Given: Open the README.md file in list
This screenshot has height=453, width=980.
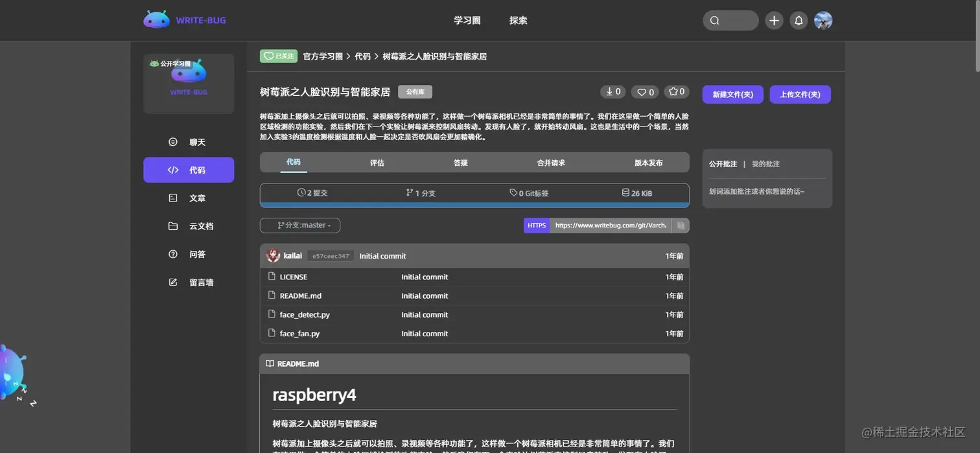Looking at the screenshot, I should pos(301,296).
